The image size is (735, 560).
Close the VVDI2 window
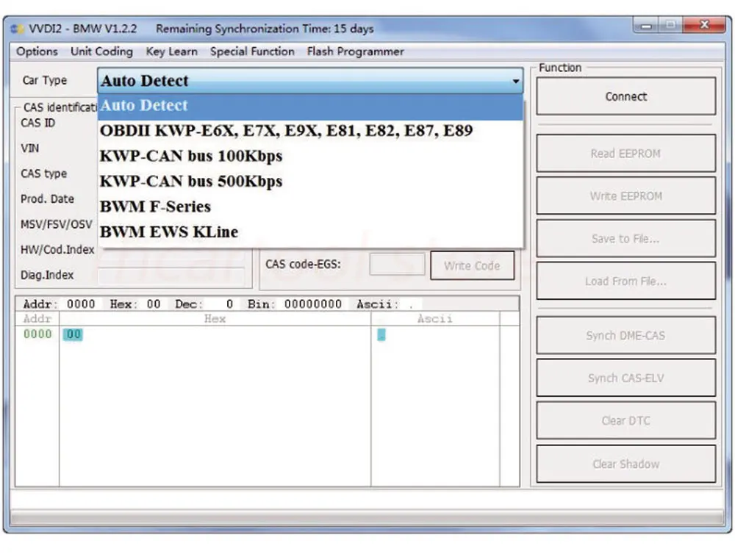click(704, 25)
